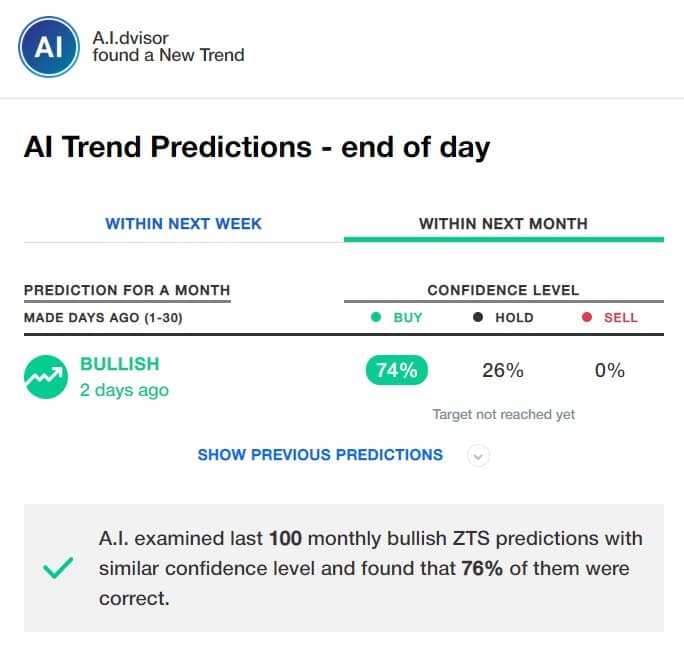
Task: Click the 26% hold confidence value
Action: 503,371
